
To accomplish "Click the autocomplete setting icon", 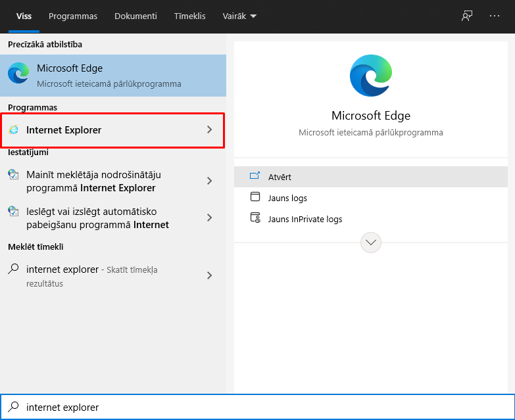I will click(14, 212).
